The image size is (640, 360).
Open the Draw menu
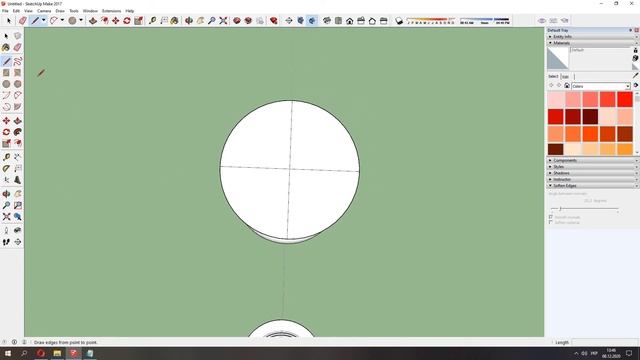(60, 11)
